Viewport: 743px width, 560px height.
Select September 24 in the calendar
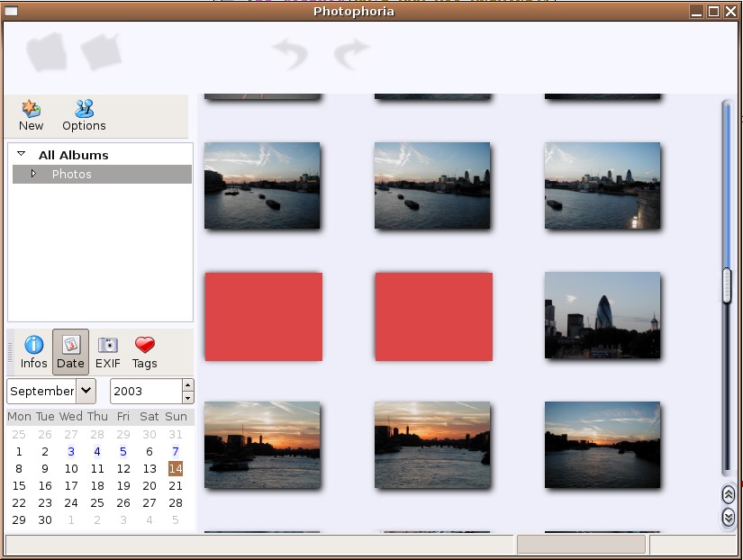coord(71,502)
